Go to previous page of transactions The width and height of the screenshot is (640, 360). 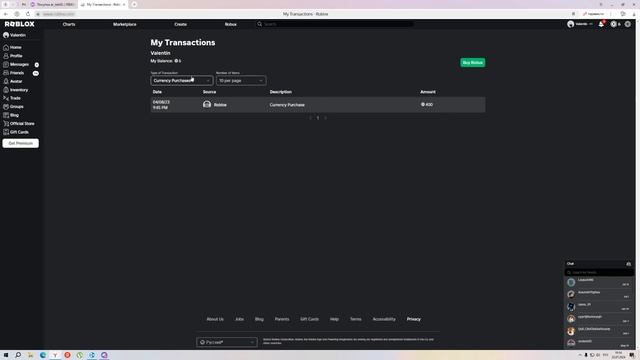pos(310,118)
